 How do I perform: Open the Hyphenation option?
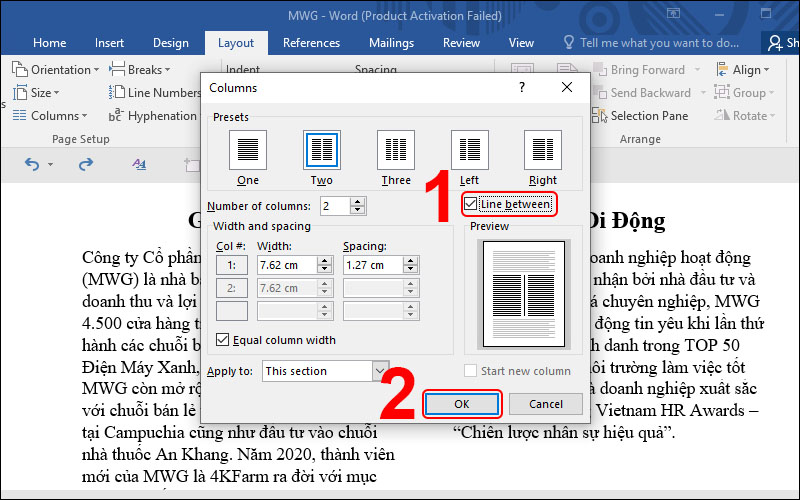point(152,116)
